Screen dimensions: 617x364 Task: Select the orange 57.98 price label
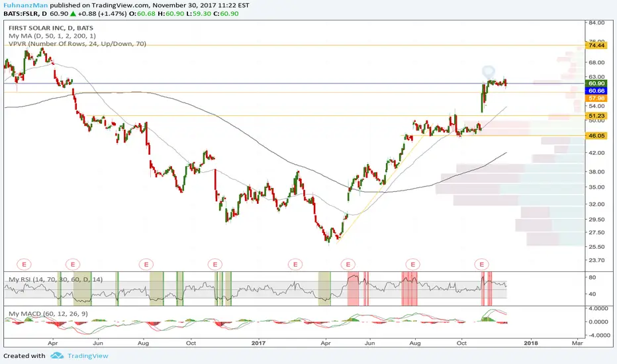point(596,99)
